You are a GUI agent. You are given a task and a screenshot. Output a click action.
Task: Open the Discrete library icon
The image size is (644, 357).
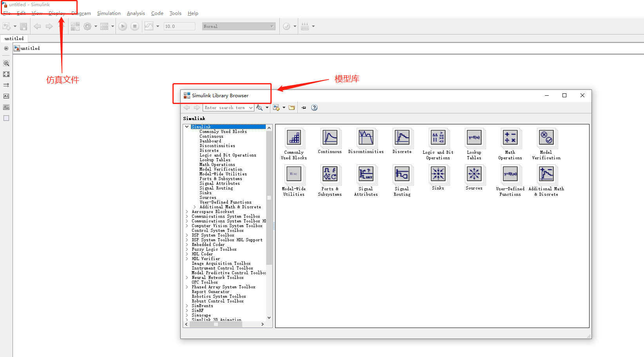pos(402,138)
